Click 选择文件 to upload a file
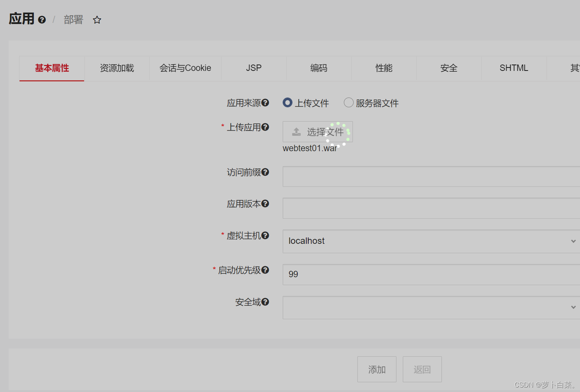The height and width of the screenshot is (392, 580). [317, 132]
